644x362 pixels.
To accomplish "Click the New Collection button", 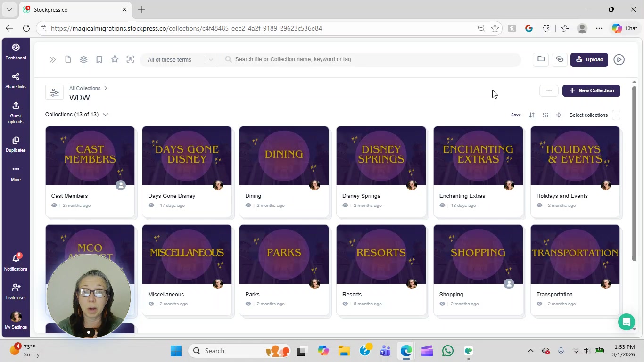I will [x=591, y=90].
